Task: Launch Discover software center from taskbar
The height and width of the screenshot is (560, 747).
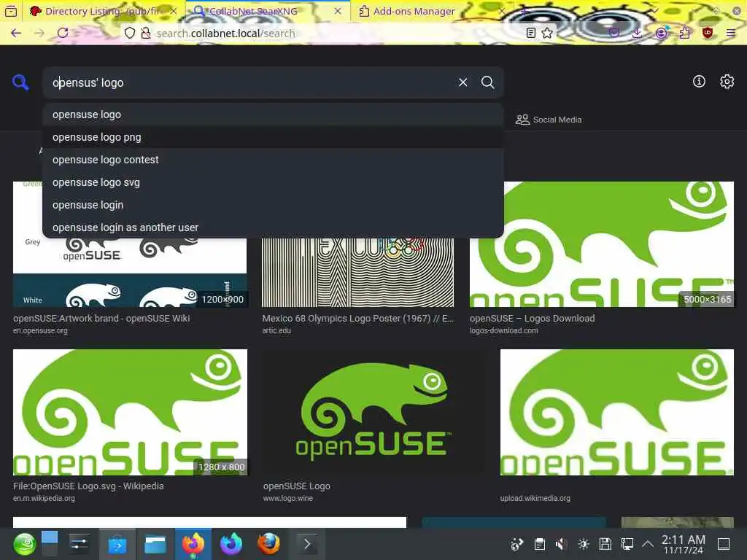Action: tap(117, 544)
